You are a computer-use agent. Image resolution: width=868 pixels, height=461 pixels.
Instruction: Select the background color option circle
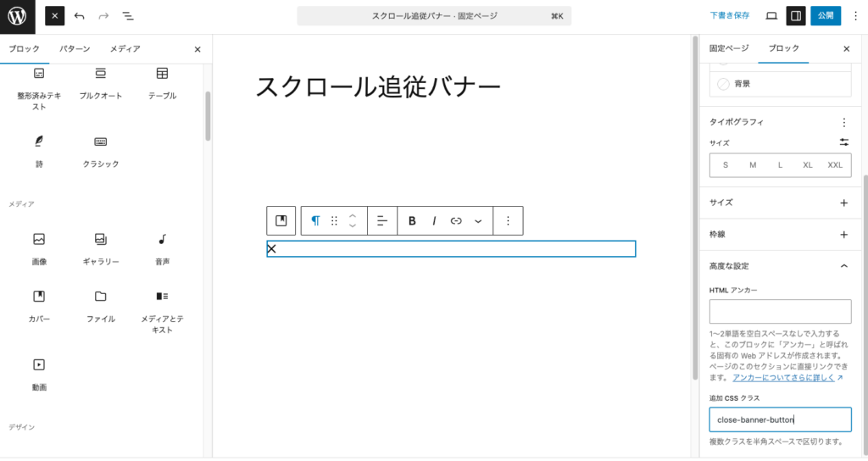tap(723, 84)
